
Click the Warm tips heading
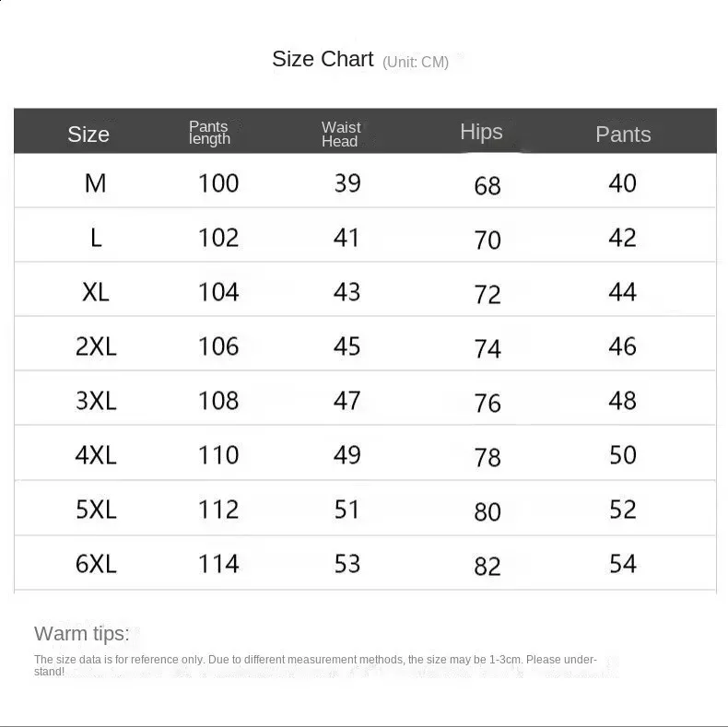[82, 634]
